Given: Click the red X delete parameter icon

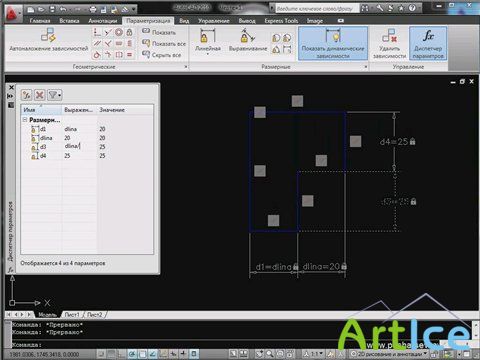Looking at the screenshot, I should [39, 95].
